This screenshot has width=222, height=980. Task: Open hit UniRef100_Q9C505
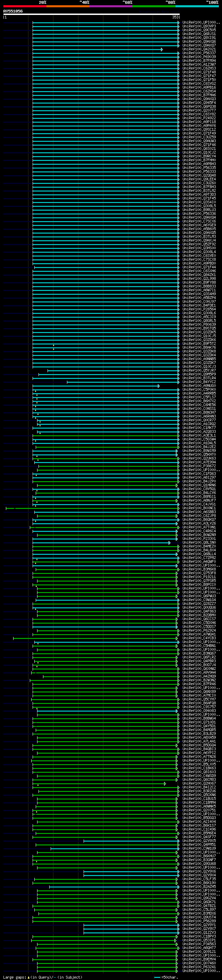click(199, 30)
